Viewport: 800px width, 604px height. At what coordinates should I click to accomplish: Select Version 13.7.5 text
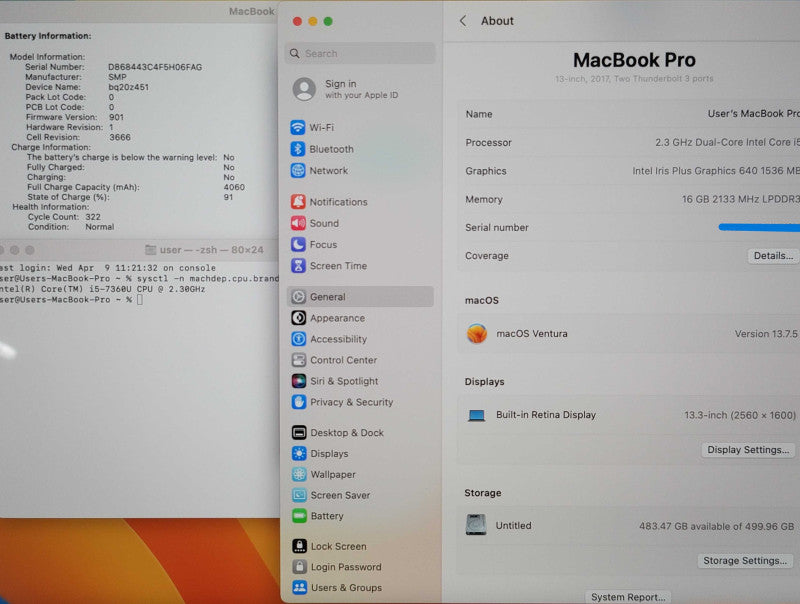click(x=766, y=334)
